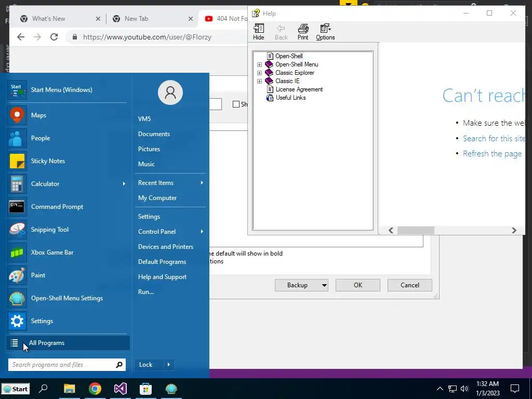Image resolution: width=532 pixels, height=399 pixels.
Task: Open the People app icon
Action: tap(17, 138)
